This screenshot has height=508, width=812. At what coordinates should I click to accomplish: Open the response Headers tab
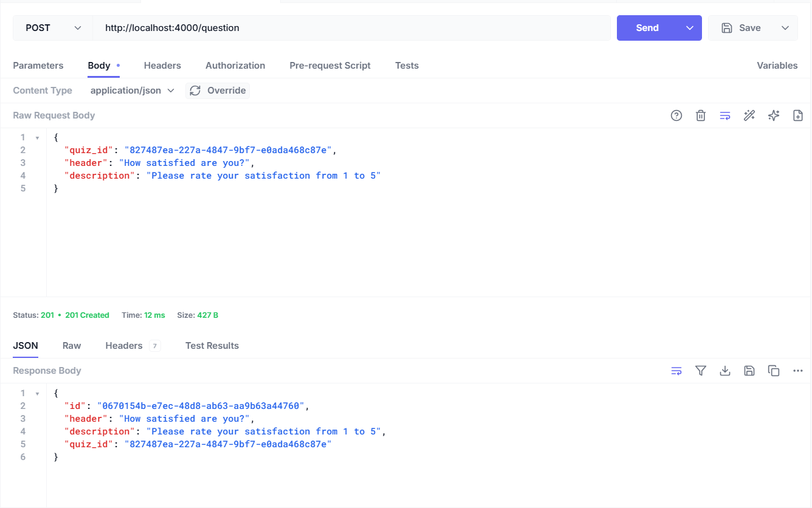point(124,346)
